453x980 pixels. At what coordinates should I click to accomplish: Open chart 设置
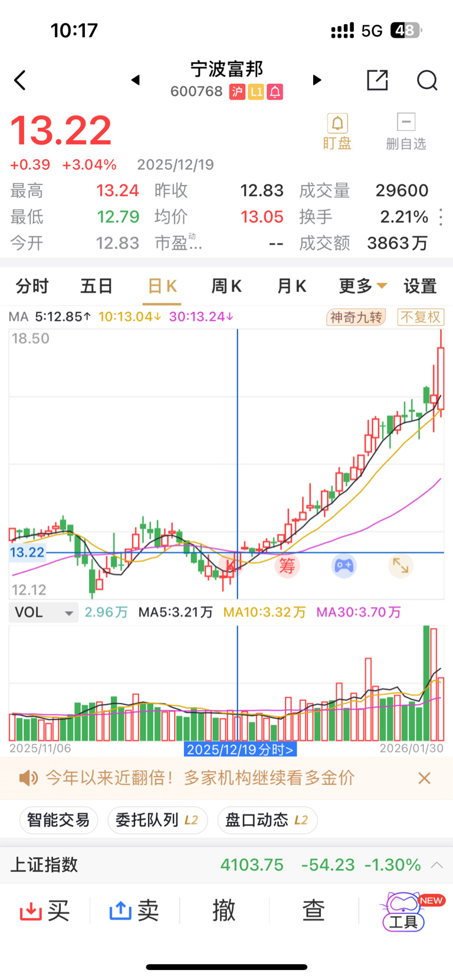click(x=420, y=286)
